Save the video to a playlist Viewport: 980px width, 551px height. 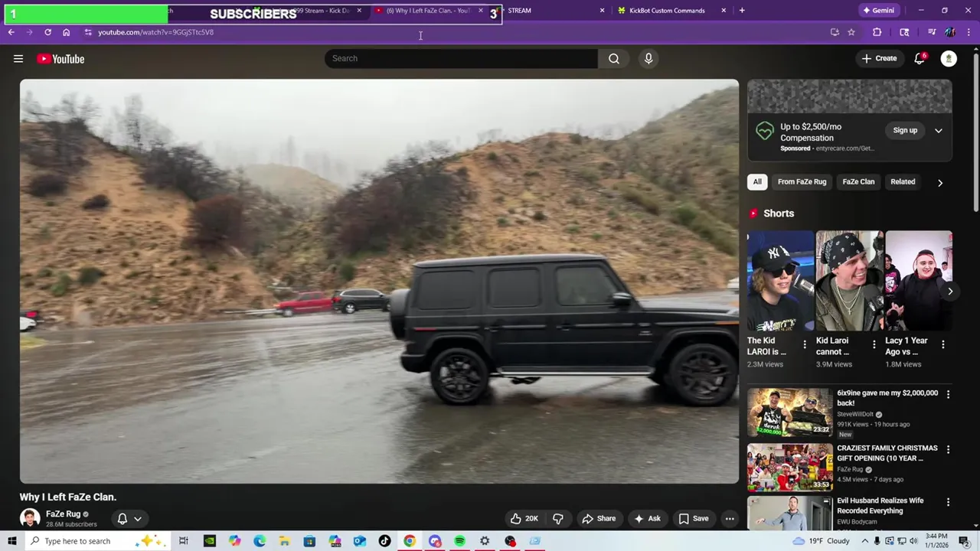pos(693,518)
